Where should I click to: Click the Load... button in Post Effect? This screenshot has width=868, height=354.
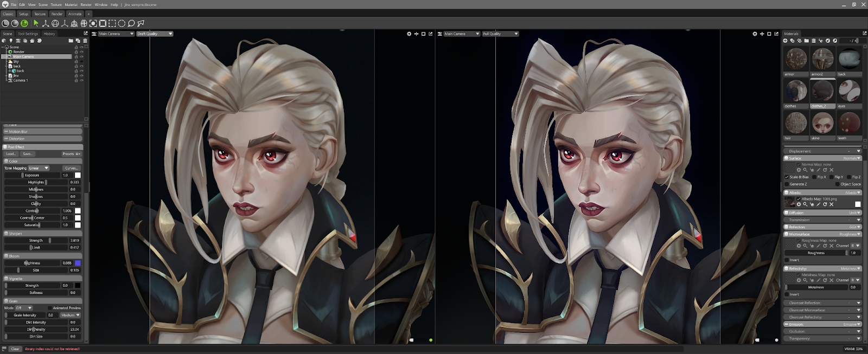coord(11,154)
